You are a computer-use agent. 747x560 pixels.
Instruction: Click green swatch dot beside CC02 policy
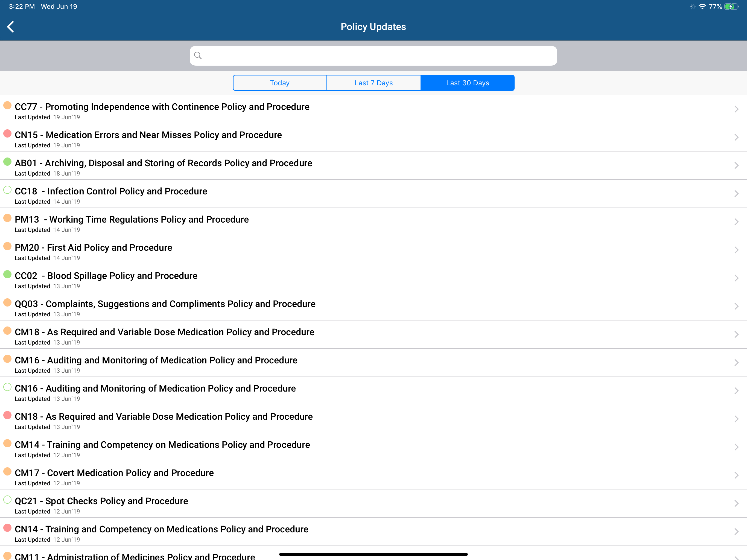(x=7, y=275)
